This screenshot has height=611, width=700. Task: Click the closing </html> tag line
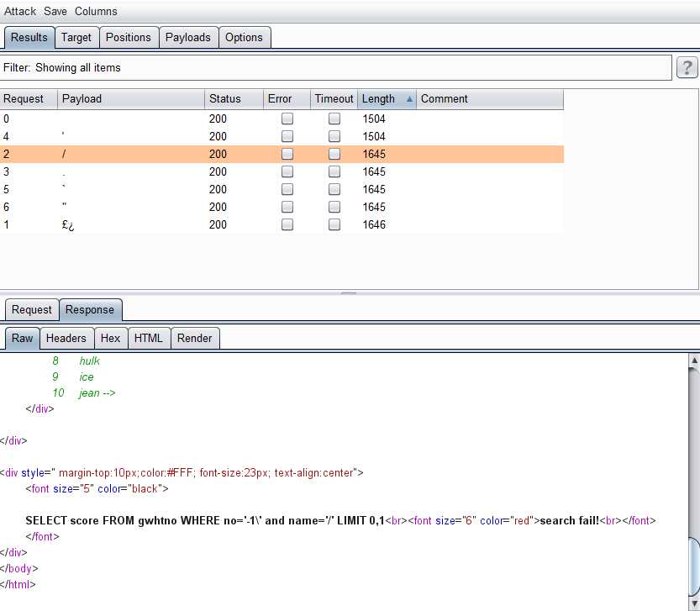(x=18, y=585)
